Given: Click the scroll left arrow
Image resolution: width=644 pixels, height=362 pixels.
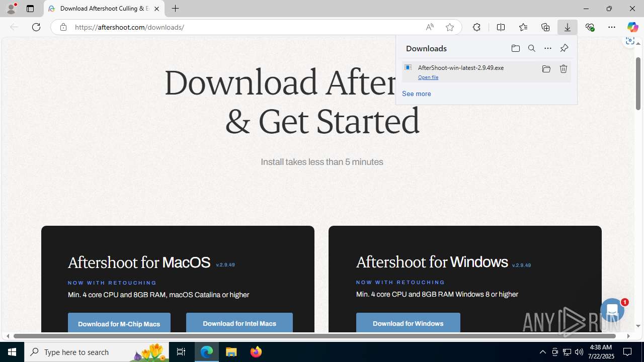Looking at the screenshot, I should click(8, 336).
